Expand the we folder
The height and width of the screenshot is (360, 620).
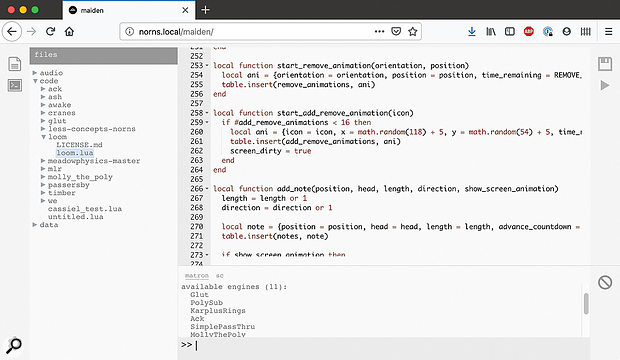tap(43, 201)
